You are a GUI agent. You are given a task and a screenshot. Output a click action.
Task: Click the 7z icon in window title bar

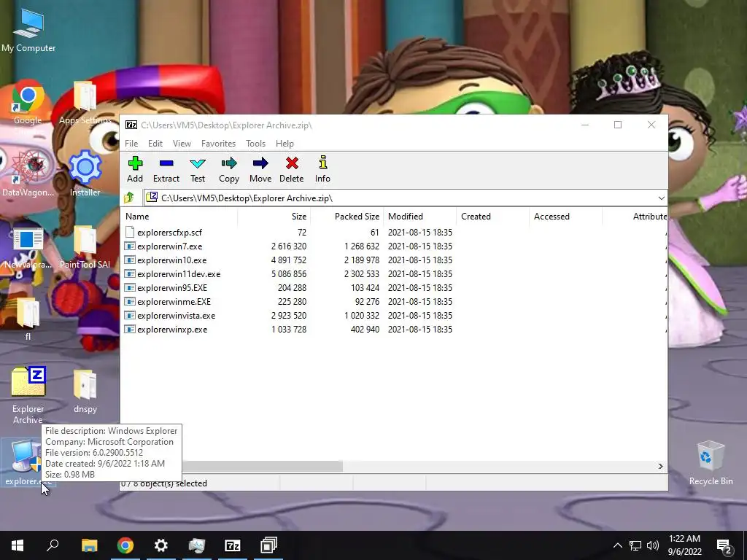tap(131, 125)
